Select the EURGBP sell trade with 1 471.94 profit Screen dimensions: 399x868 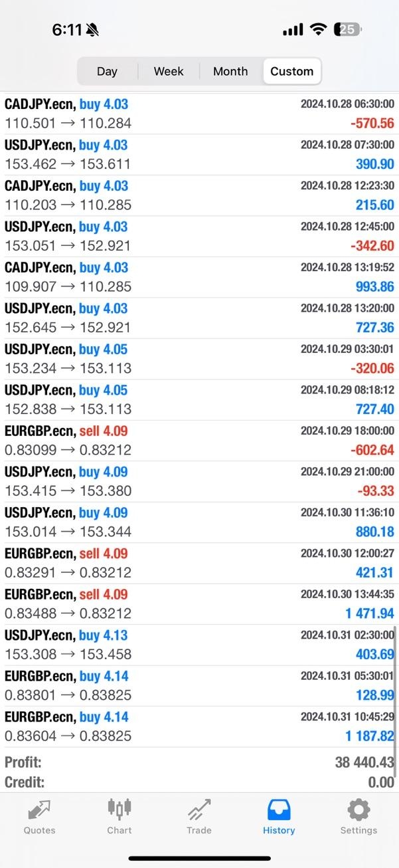pos(199,604)
